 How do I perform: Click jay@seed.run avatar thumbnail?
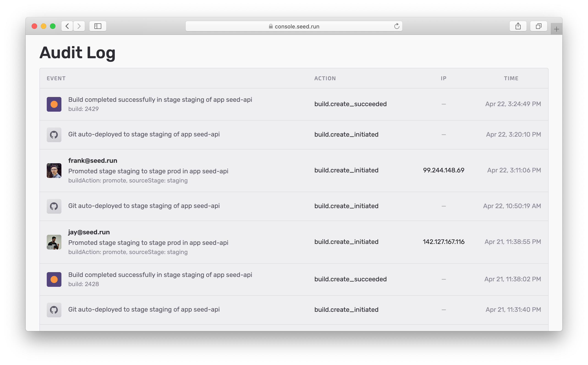coord(54,242)
